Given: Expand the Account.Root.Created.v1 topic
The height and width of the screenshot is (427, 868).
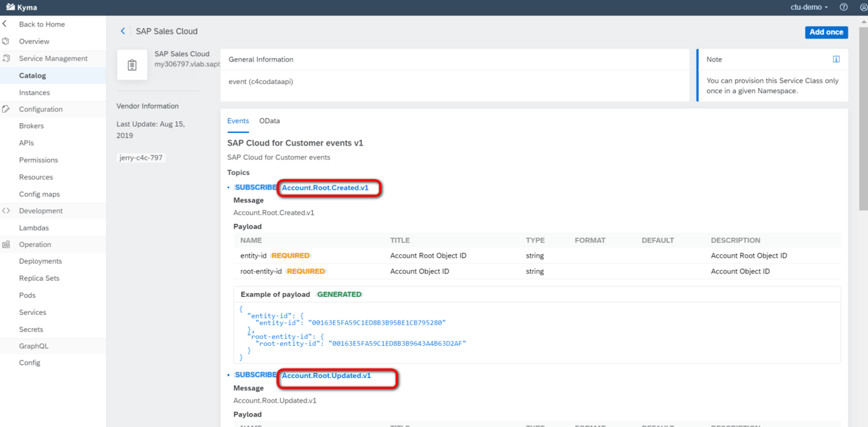Looking at the screenshot, I should click(325, 188).
